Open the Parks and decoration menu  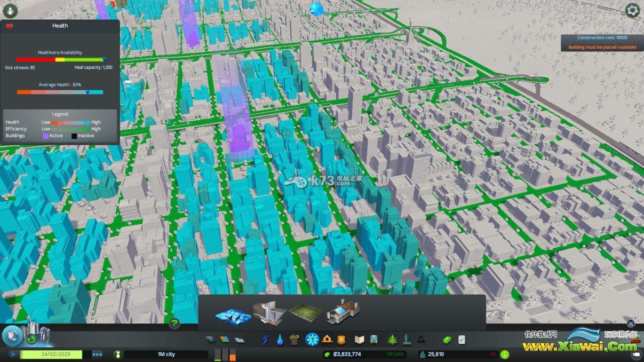pos(392,340)
